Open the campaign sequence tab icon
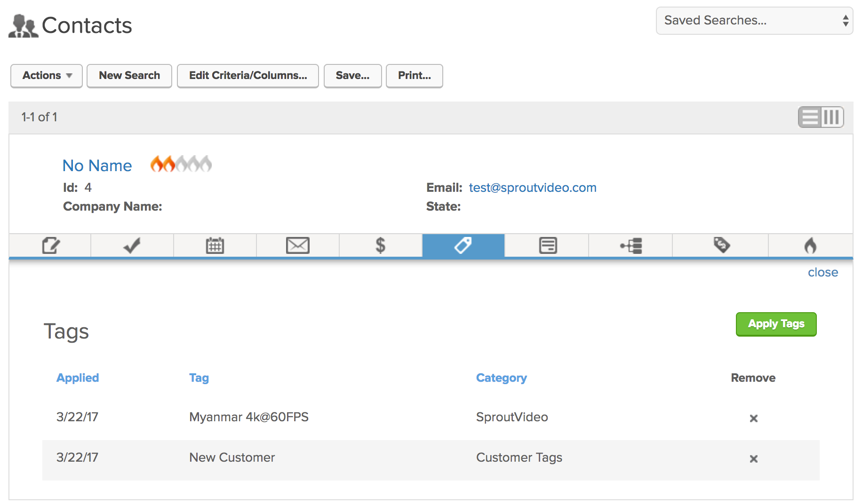 (x=631, y=245)
